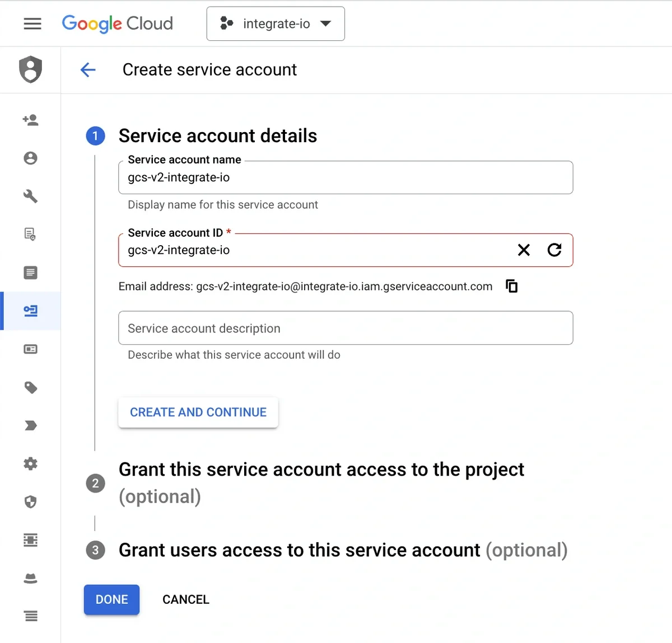The width and height of the screenshot is (672, 643).
Task: Copy the service account email address
Action: 511,286
